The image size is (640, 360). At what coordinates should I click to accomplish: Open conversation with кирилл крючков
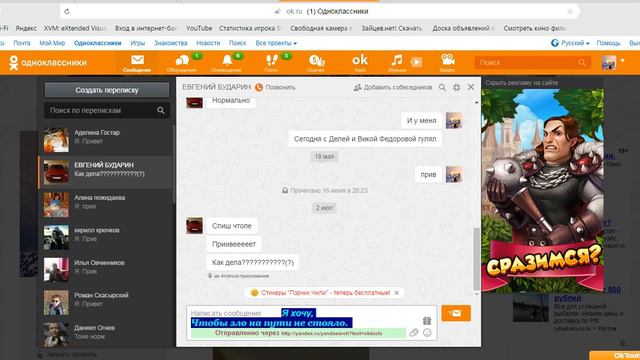[x=106, y=237]
